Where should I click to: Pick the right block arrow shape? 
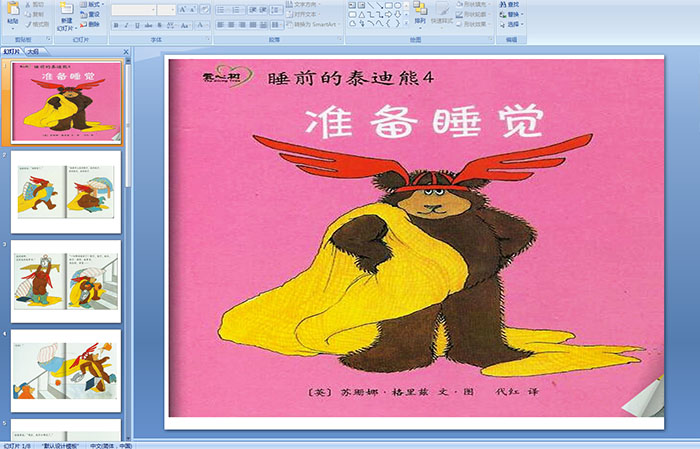click(x=388, y=14)
